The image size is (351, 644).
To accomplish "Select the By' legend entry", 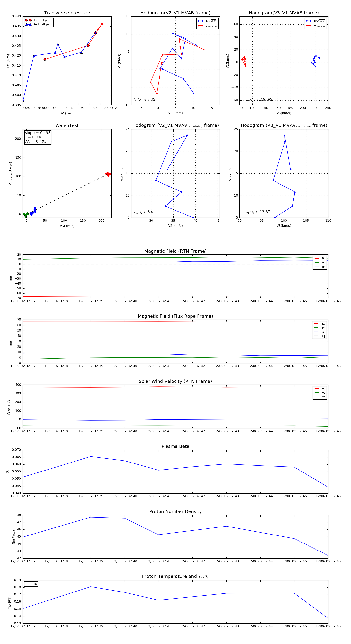I will click(320, 328).
